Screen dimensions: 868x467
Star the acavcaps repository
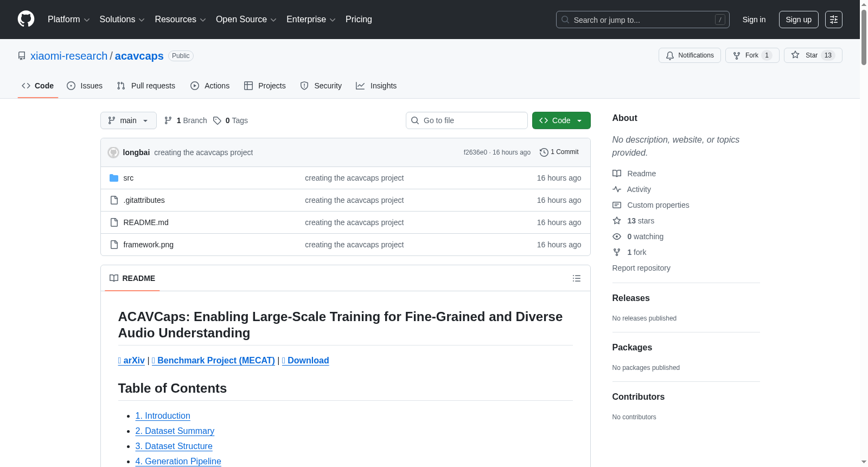tap(813, 55)
